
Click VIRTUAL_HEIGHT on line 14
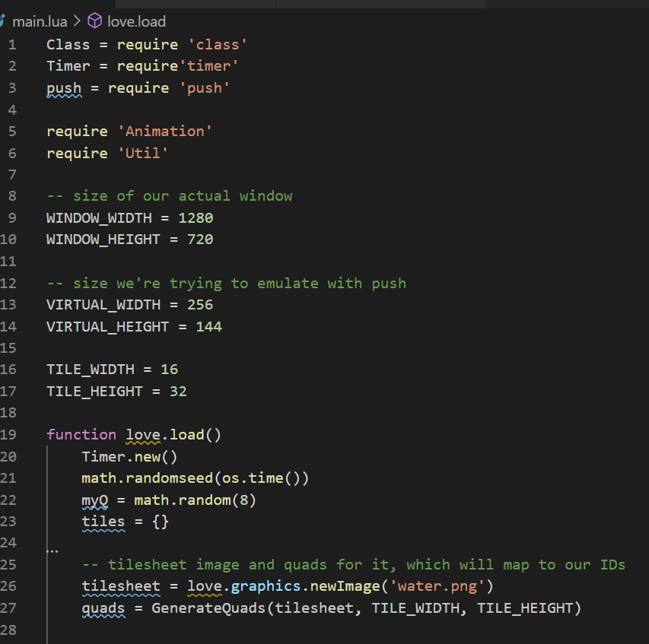tap(107, 327)
